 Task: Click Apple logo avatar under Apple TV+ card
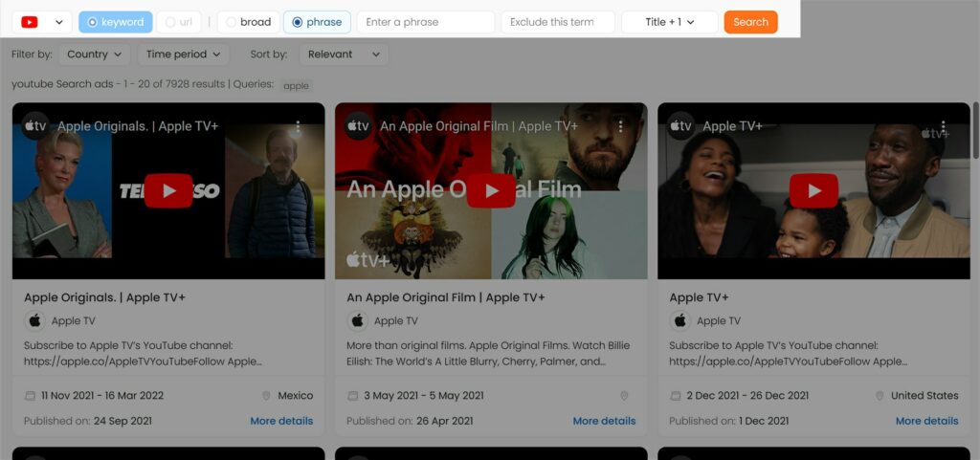[680, 320]
